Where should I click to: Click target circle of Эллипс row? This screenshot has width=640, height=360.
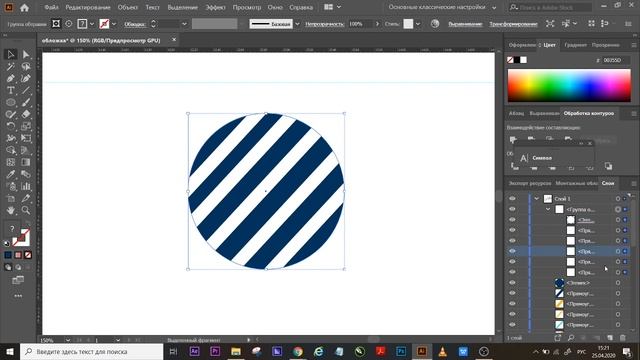pos(618,282)
